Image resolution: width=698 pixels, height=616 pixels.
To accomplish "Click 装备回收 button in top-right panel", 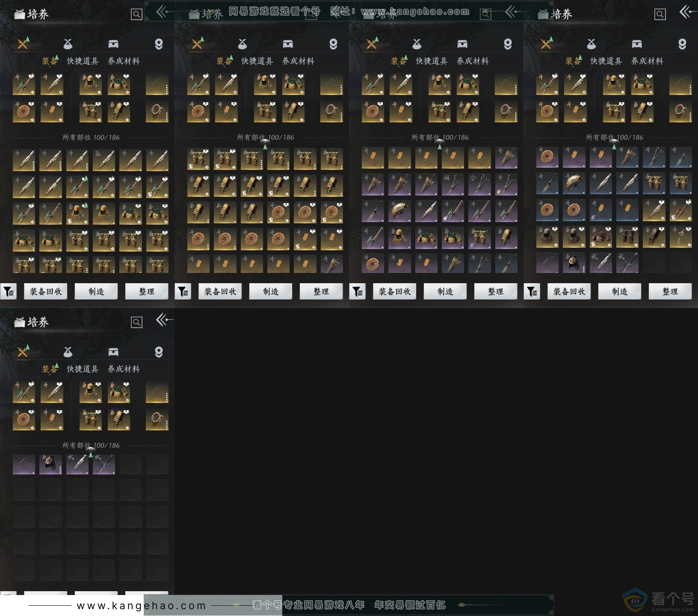I will coord(569,292).
